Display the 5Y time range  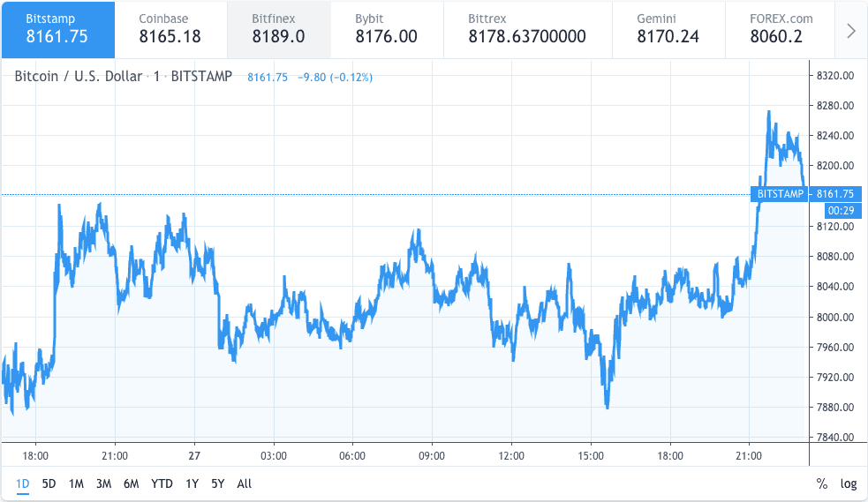[217, 483]
